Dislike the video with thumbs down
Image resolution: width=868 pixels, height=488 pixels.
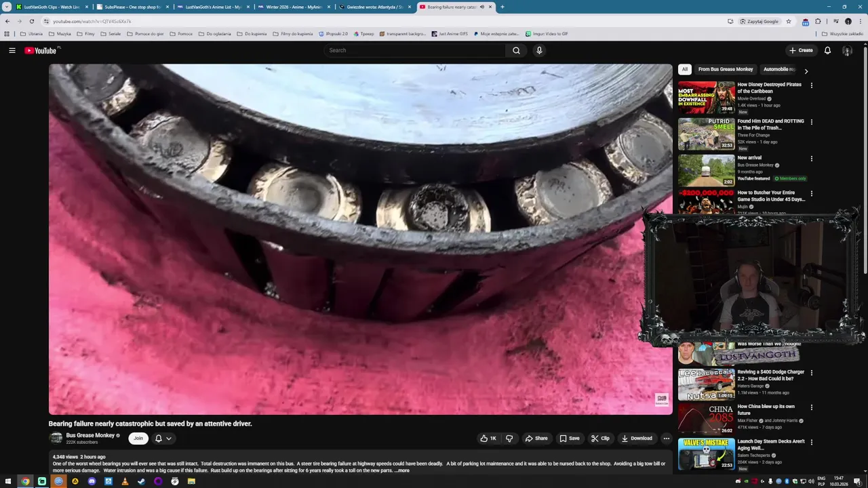point(509,439)
